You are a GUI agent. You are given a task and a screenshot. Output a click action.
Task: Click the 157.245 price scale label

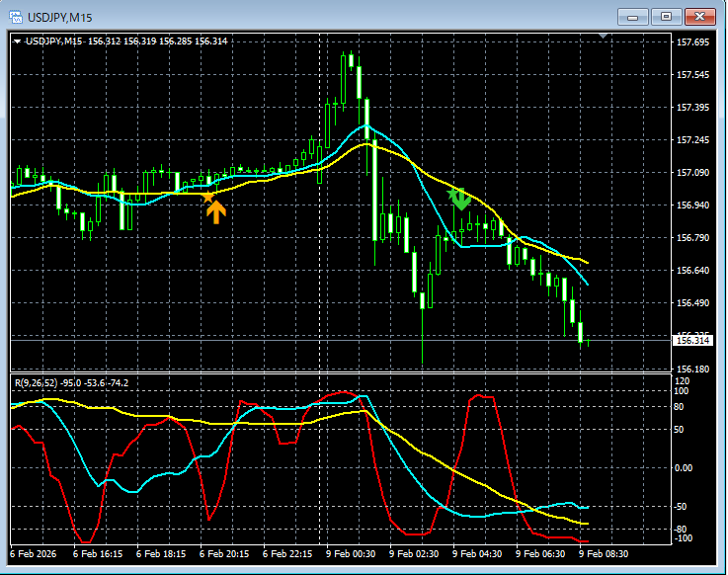692,140
